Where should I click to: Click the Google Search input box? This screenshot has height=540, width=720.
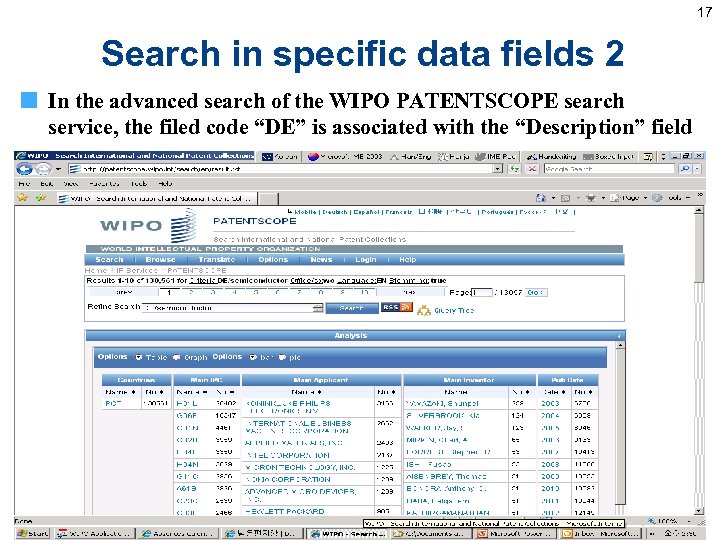point(609,169)
